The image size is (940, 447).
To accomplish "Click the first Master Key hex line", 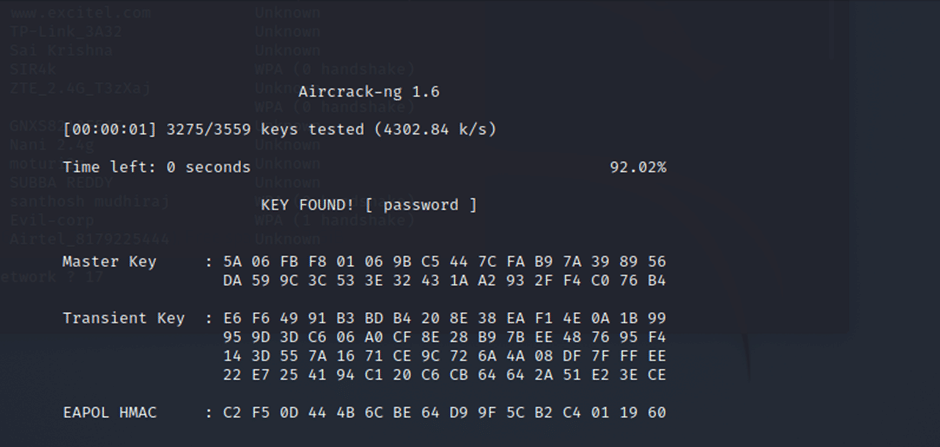I will coord(444,261).
